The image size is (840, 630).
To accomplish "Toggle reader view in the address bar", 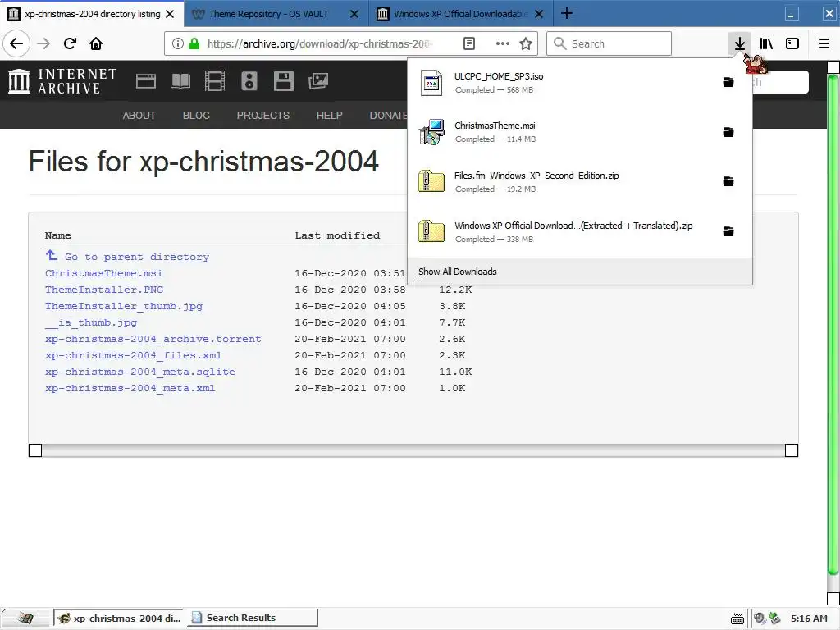I will (468, 43).
